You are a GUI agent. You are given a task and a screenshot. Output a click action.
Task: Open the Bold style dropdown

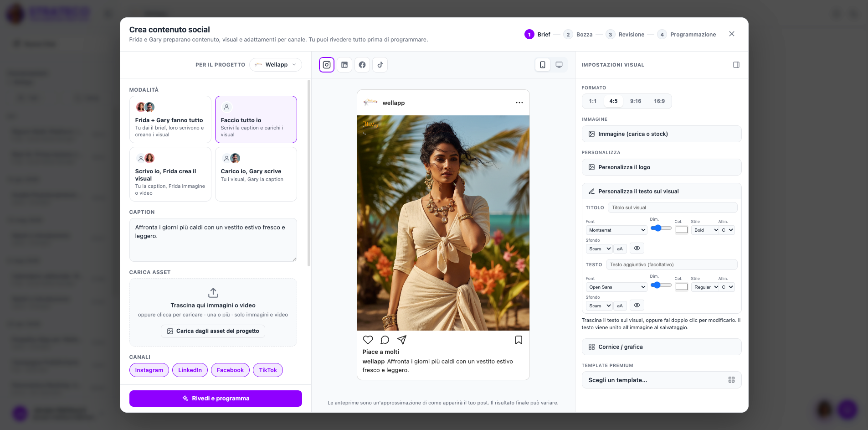coord(705,230)
